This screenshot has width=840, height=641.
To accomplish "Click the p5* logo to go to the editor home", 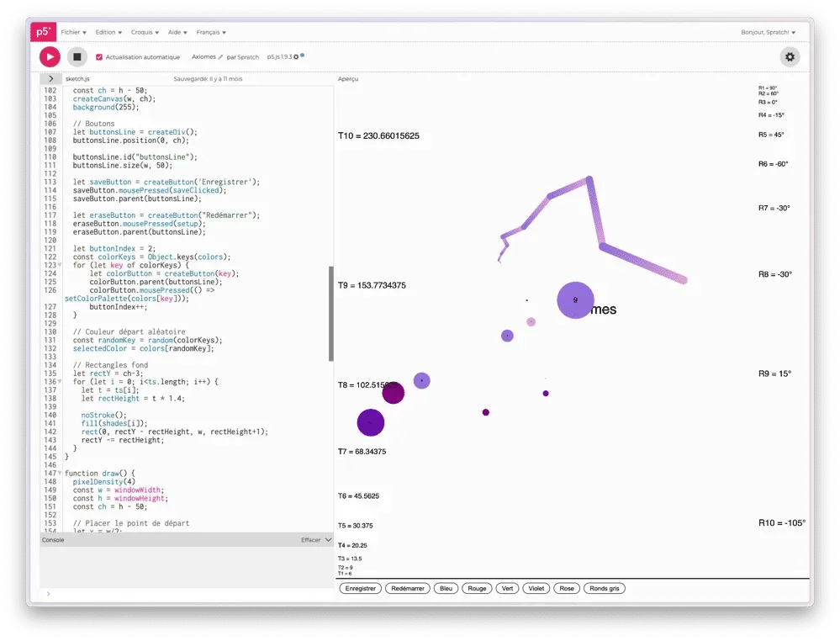I will click(x=44, y=31).
